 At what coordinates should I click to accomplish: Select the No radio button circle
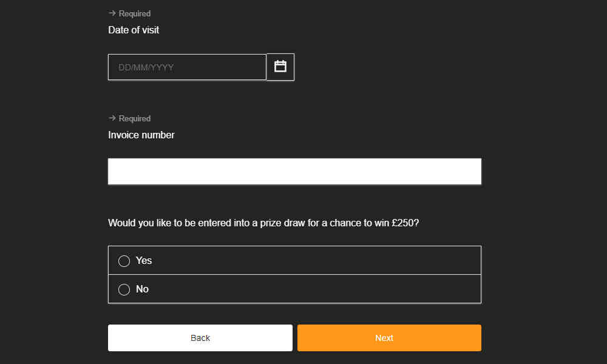point(124,289)
